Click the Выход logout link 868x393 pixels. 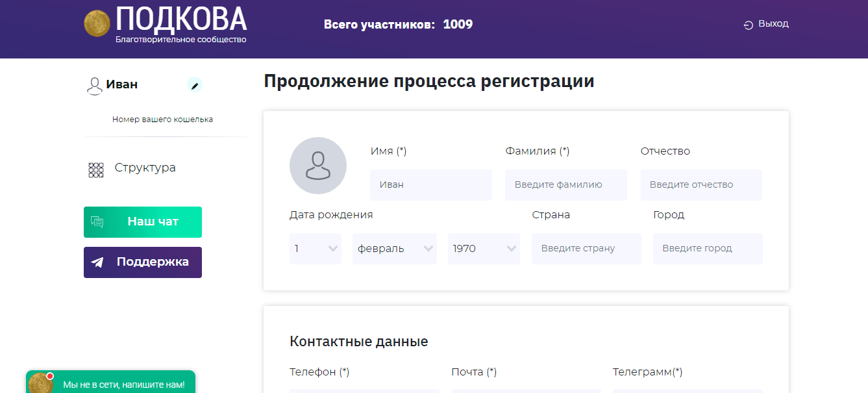773,23
